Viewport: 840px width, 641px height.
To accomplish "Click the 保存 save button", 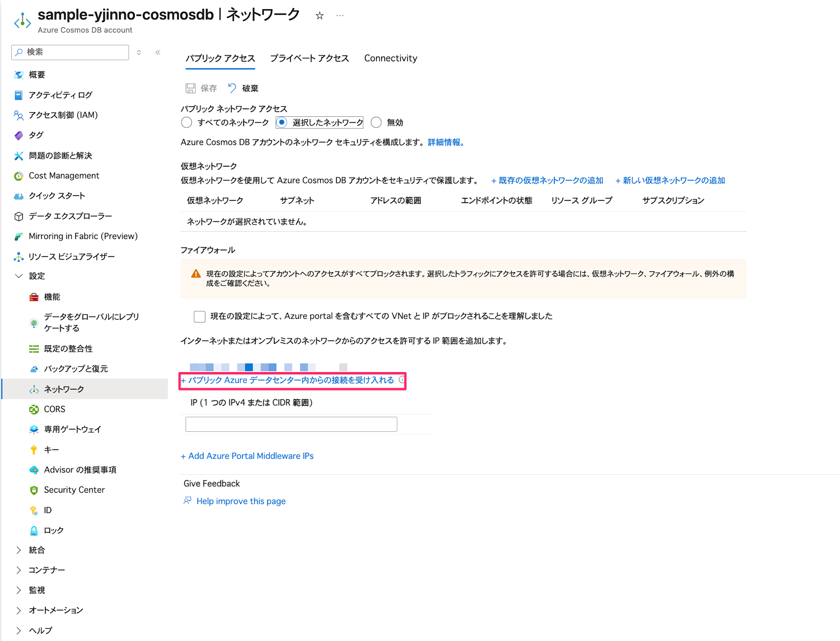I will [201, 88].
